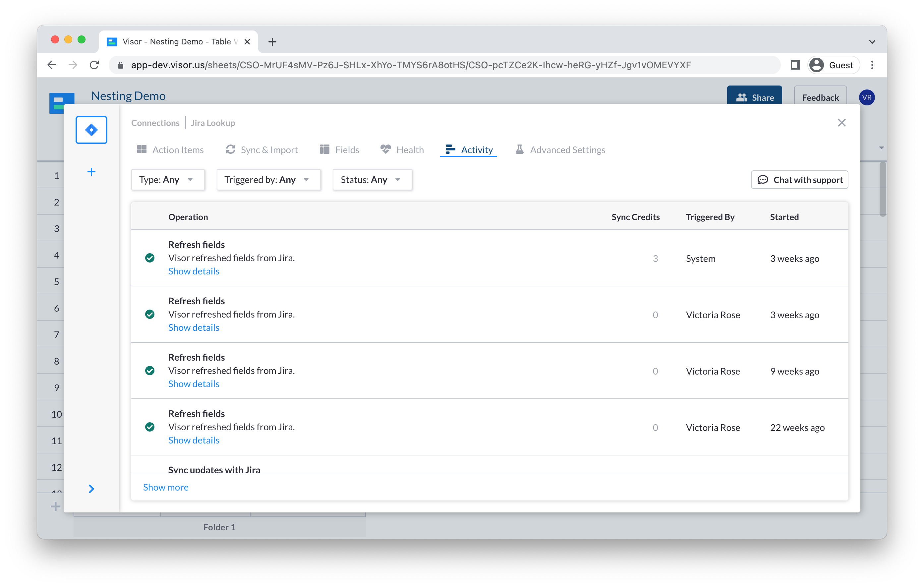
Task: Add a new row with bottom plus icon
Action: click(x=56, y=506)
